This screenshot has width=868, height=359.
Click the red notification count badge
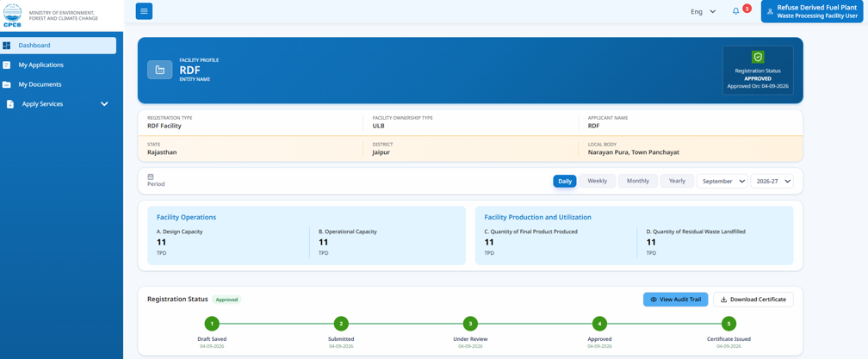tap(747, 9)
